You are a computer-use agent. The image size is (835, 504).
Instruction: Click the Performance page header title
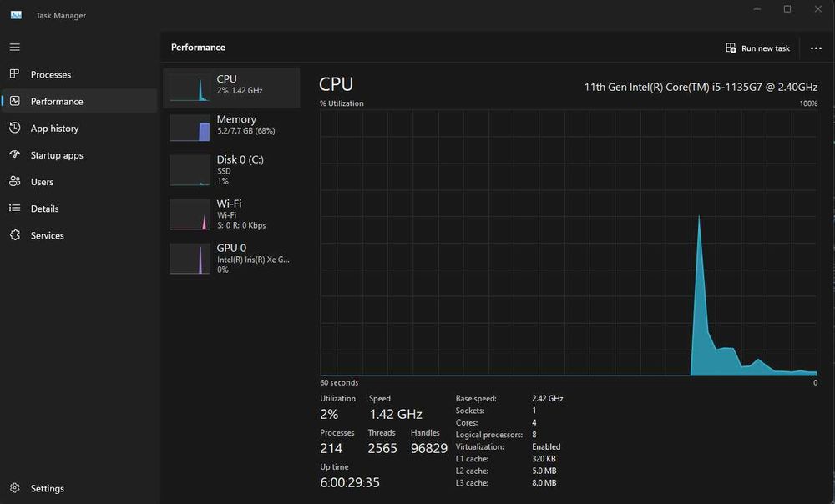click(198, 48)
